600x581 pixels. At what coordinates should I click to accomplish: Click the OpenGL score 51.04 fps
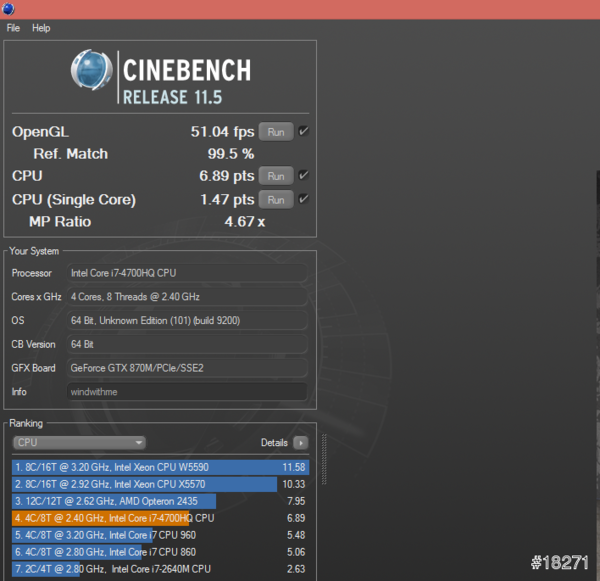[x=222, y=132]
